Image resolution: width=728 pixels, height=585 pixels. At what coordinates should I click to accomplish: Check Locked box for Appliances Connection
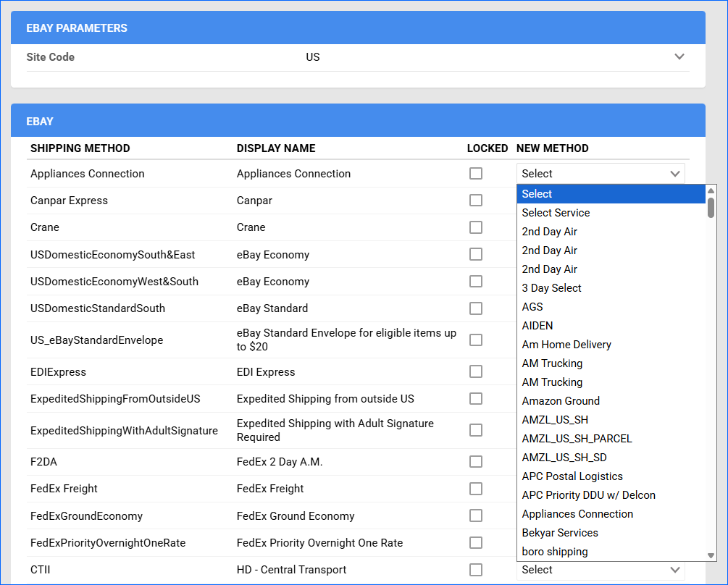(476, 174)
